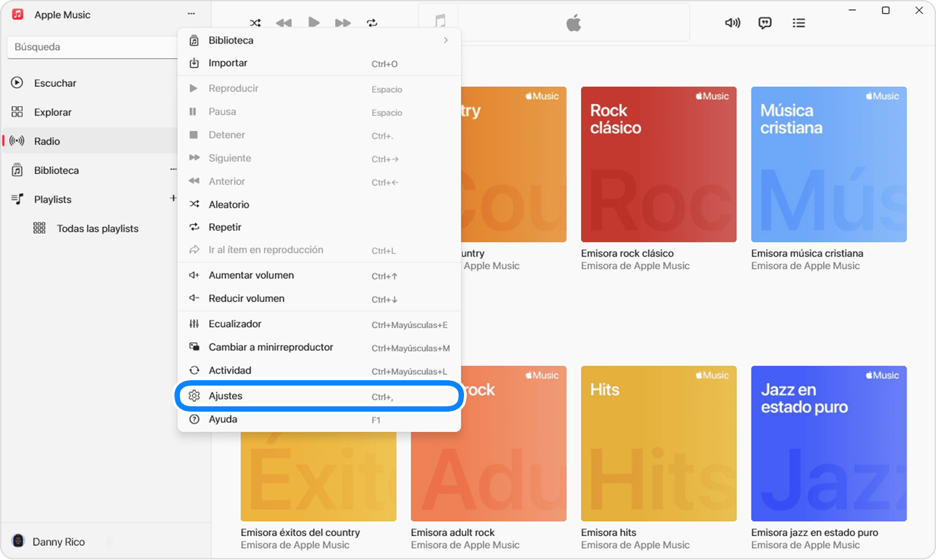Choose Cambiar a minirreproductor

tap(319, 347)
